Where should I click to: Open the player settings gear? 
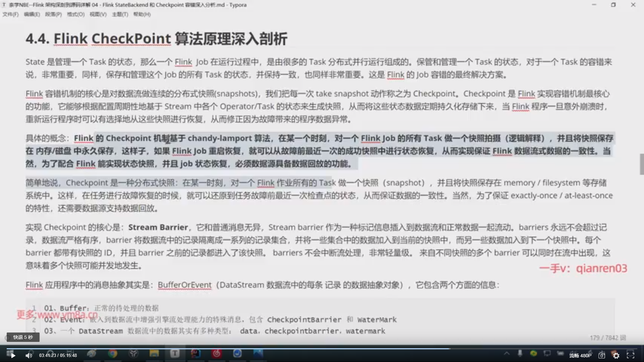point(616,356)
